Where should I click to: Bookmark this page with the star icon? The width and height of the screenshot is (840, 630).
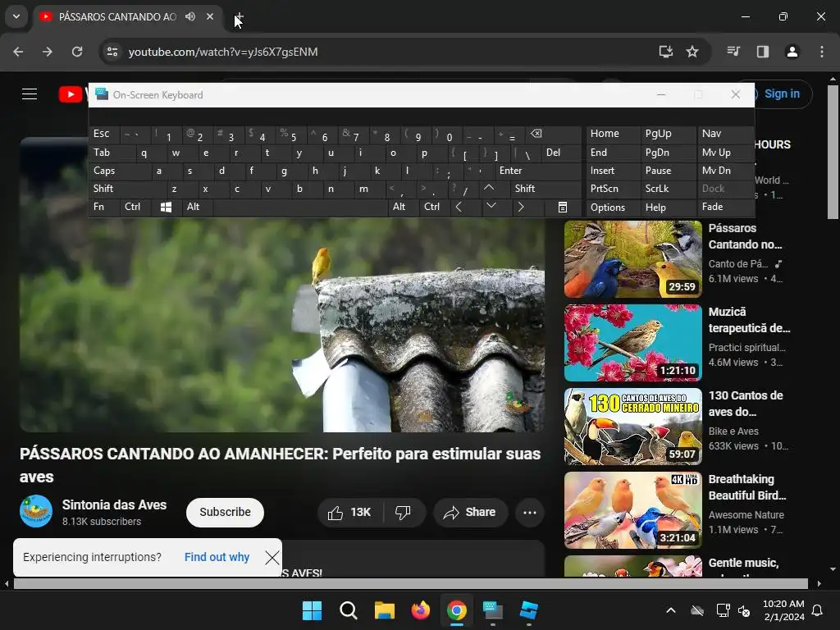click(692, 52)
